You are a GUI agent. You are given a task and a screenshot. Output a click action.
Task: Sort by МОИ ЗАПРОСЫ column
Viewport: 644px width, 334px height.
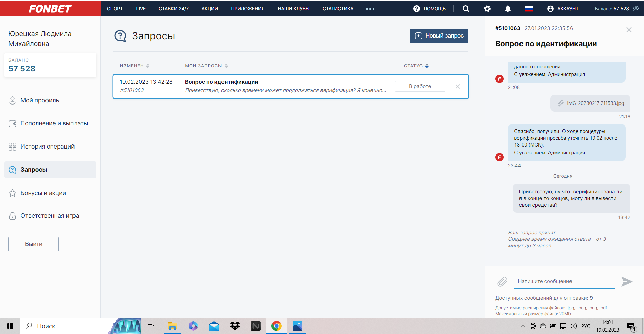pos(206,66)
